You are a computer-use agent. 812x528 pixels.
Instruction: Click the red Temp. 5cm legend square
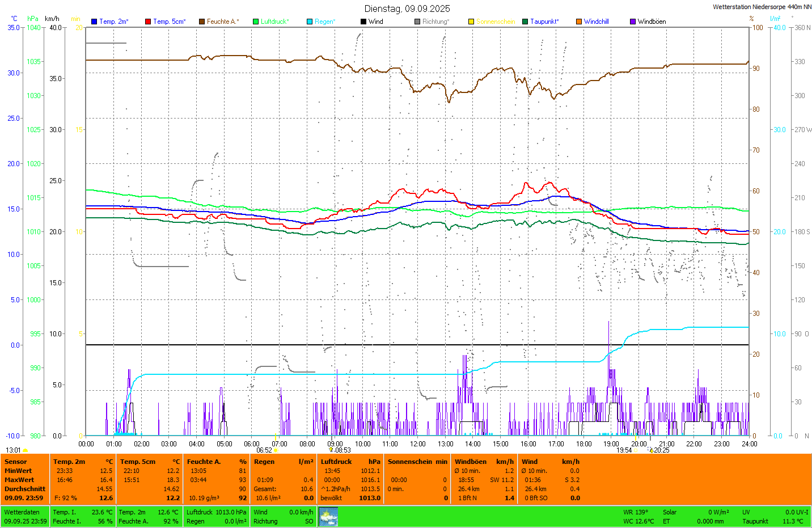[148, 22]
